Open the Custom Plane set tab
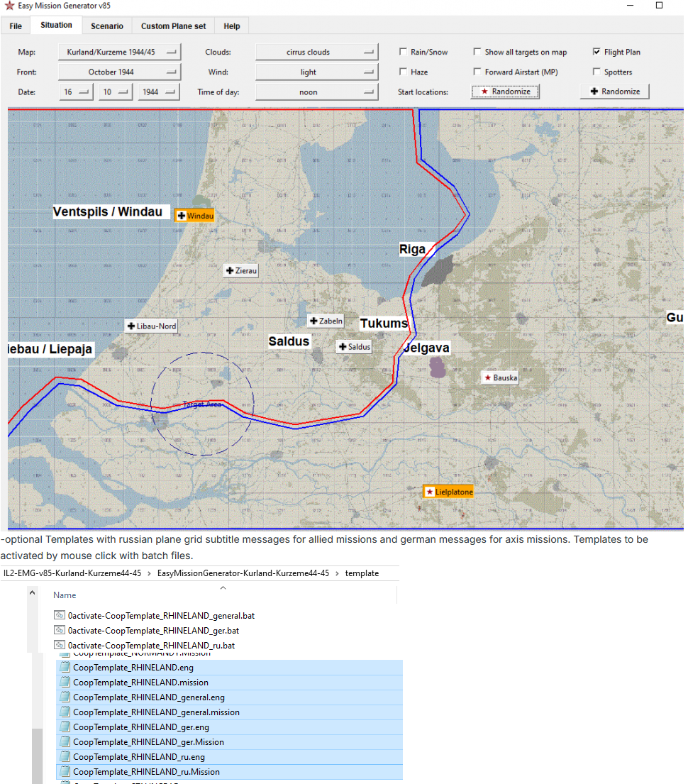688x784 pixels. tap(173, 26)
